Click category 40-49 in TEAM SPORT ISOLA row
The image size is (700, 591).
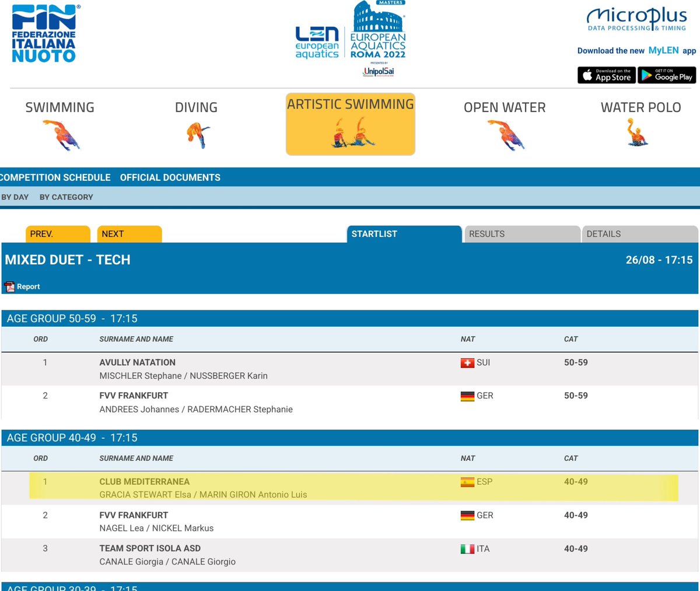(x=576, y=549)
